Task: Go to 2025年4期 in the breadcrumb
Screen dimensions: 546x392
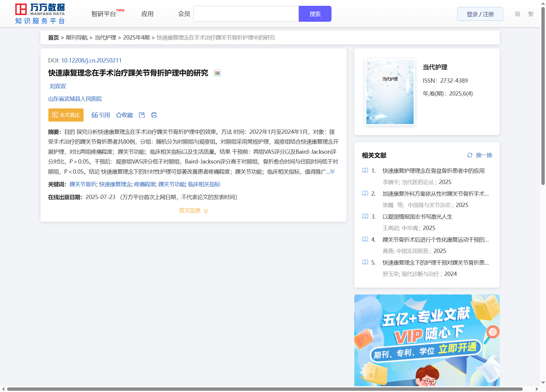Action: pos(136,38)
